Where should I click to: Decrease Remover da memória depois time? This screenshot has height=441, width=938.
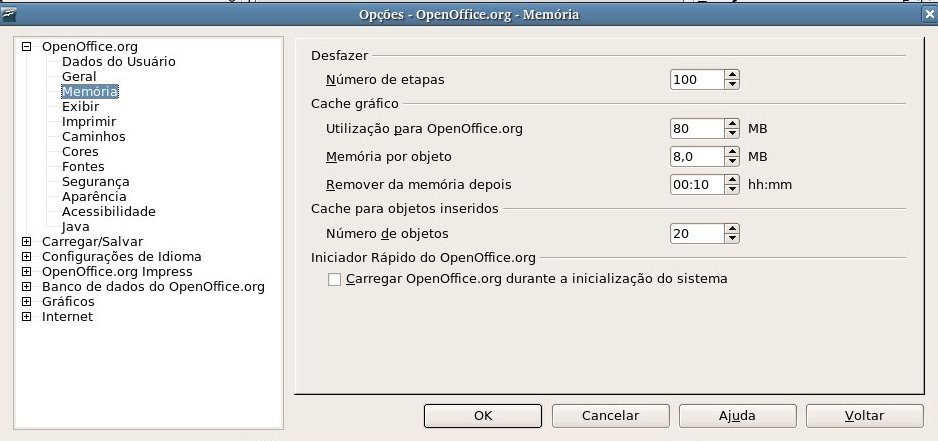(732, 190)
